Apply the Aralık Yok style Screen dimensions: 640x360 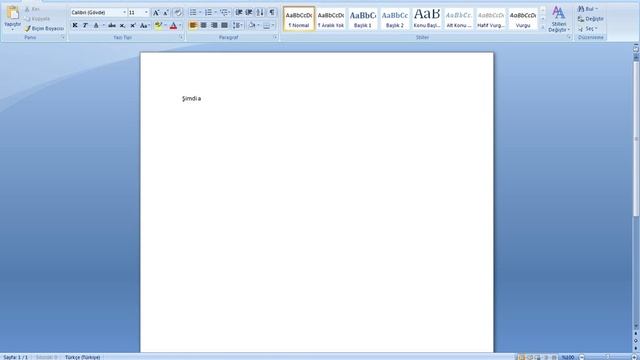click(331, 19)
